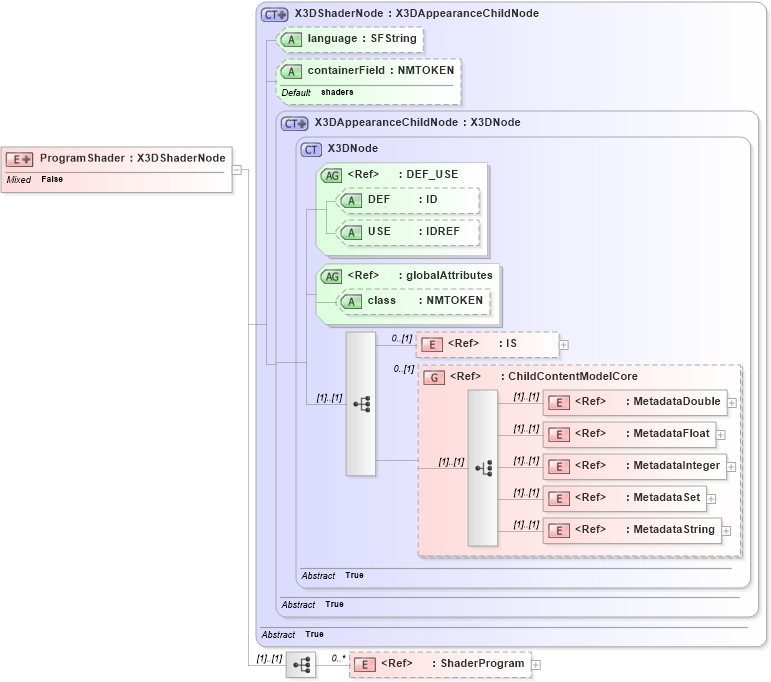The width and height of the screenshot is (771, 682).
Task: Click the A icon beside containerField attribute
Action: click(291, 72)
